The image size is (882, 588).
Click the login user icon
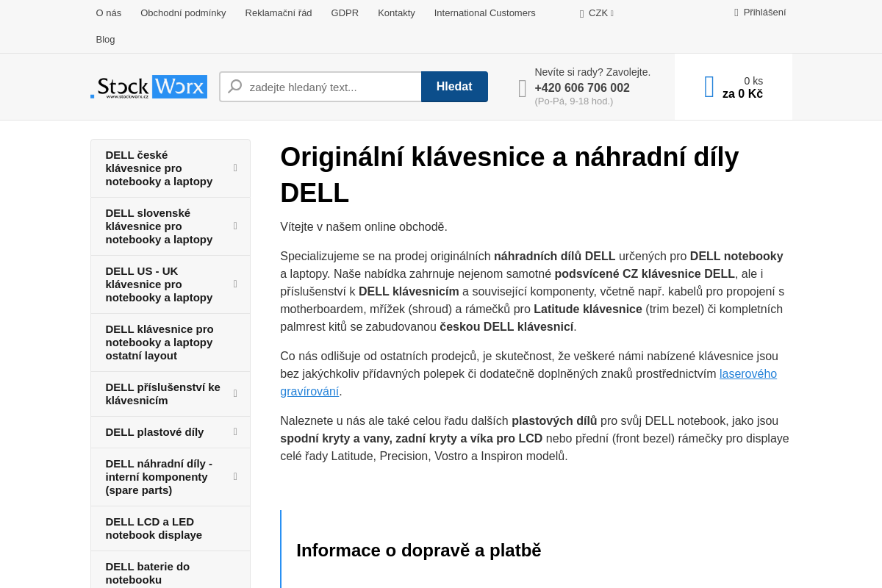(x=736, y=12)
